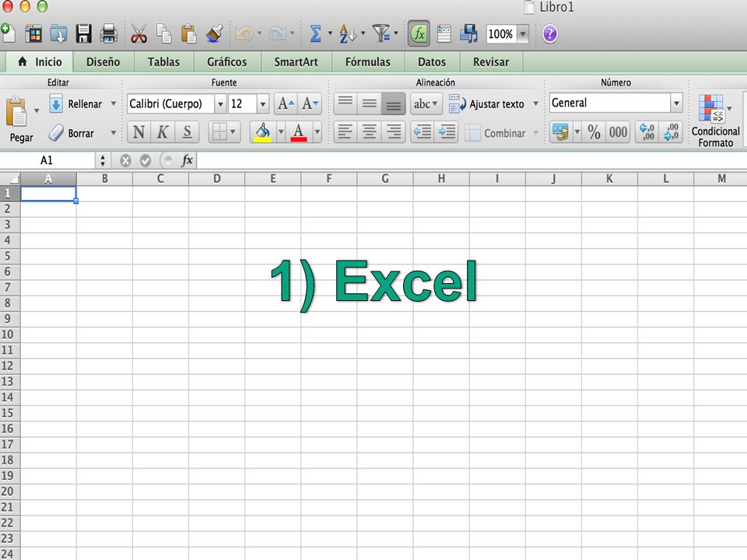Align text to middle of cell
This screenshot has height=560, width=747.
(369, 103)
